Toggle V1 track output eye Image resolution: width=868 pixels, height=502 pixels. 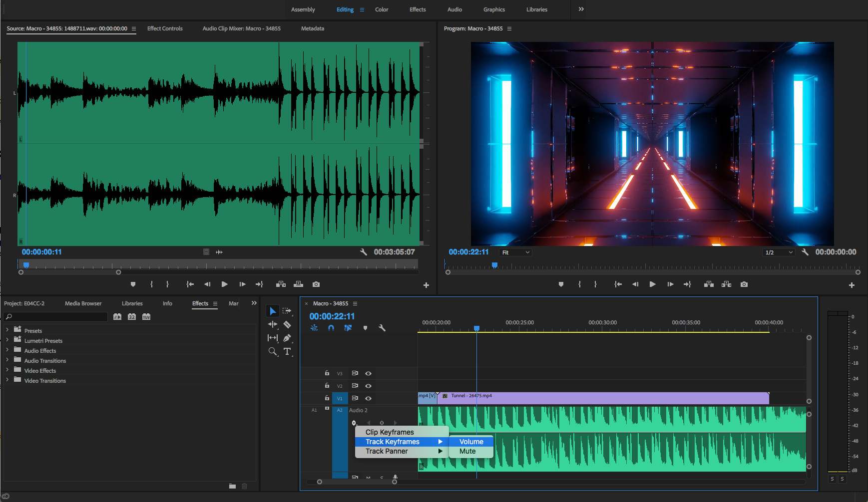(x=368, y=398)
